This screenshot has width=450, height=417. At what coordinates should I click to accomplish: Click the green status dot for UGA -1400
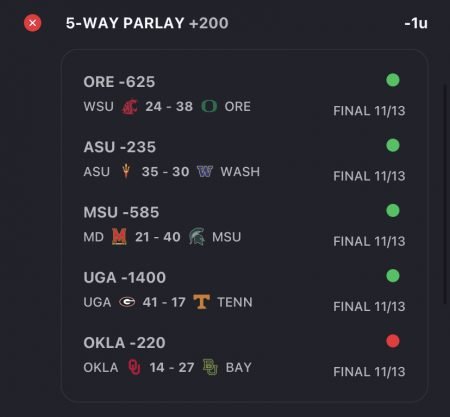point(393,276)
